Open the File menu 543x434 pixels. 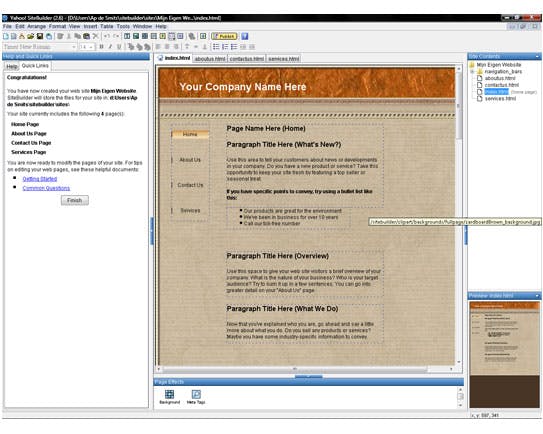7,26
